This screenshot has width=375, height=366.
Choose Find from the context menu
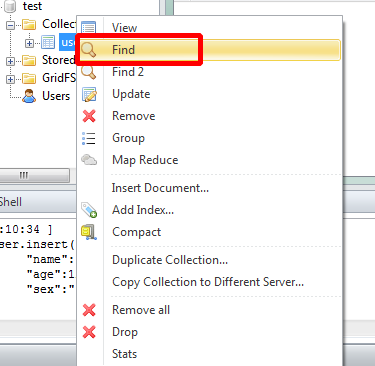coord(210,50)
